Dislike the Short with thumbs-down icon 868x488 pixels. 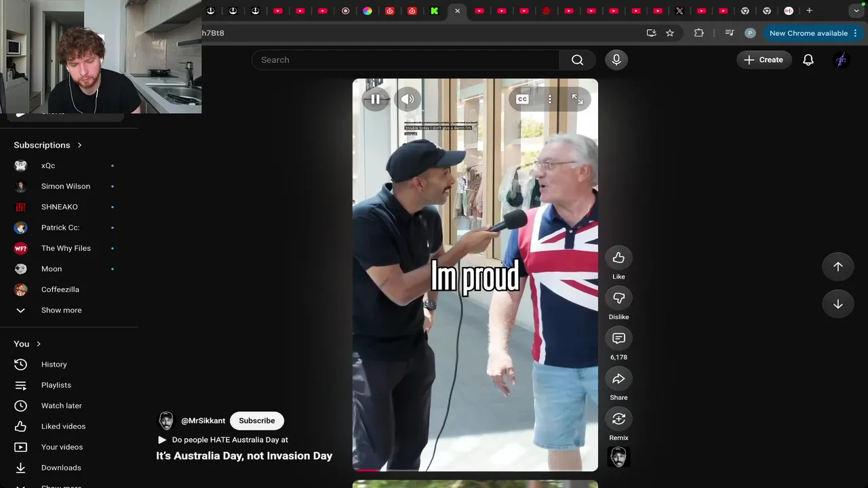[618, 298]
